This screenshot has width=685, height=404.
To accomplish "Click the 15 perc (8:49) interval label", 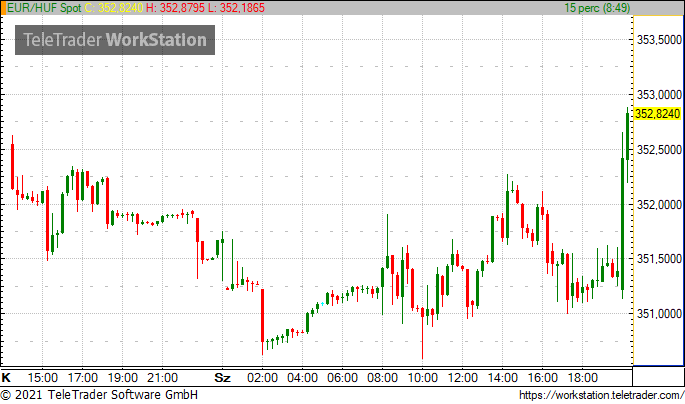I will (x=597, y=8).
